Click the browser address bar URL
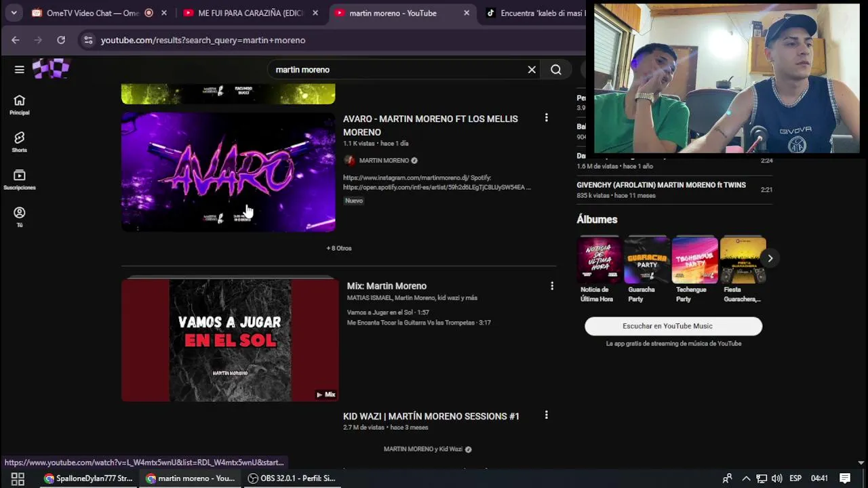Viewport: 868px width, 488px height. coord(203,40)
